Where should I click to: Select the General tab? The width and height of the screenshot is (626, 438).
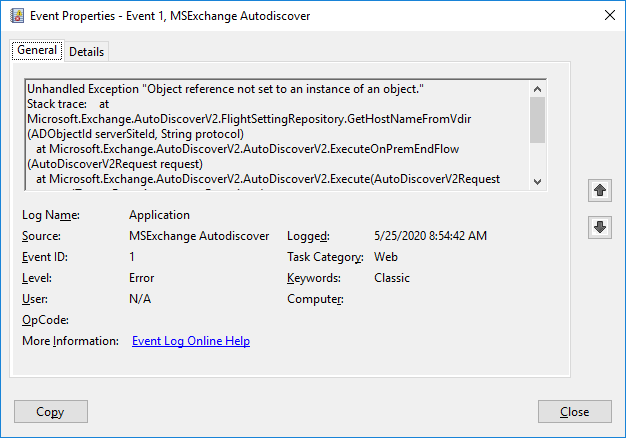[x=37, y=51]
